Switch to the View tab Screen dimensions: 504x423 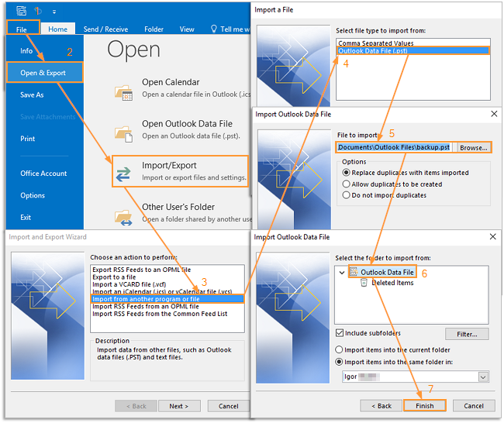[187, 29]
